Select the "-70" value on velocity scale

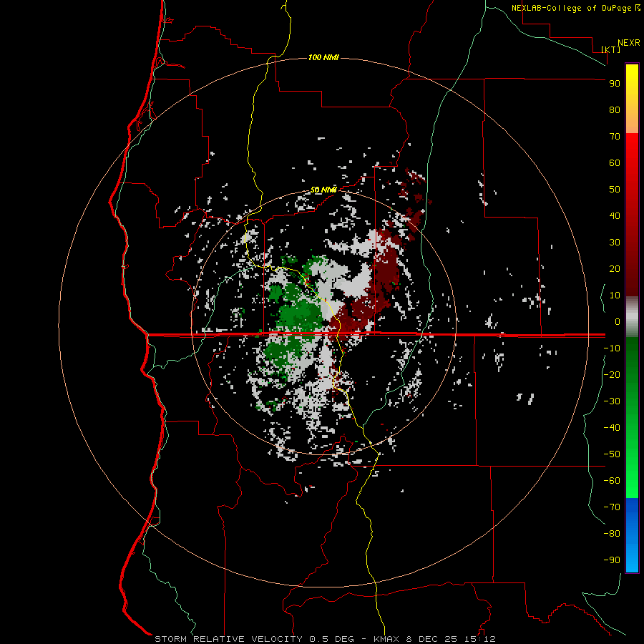tap(612, 507)
